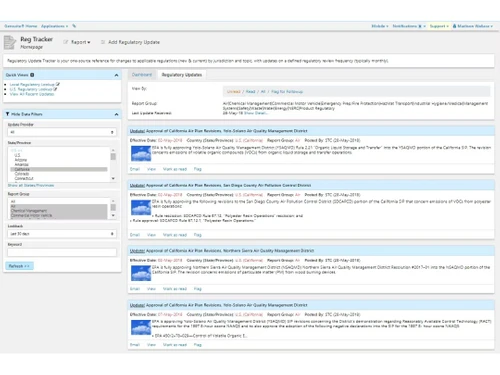Open the Applications menu
The height and width of the screenshot is (375, 500).
(54, 26)
